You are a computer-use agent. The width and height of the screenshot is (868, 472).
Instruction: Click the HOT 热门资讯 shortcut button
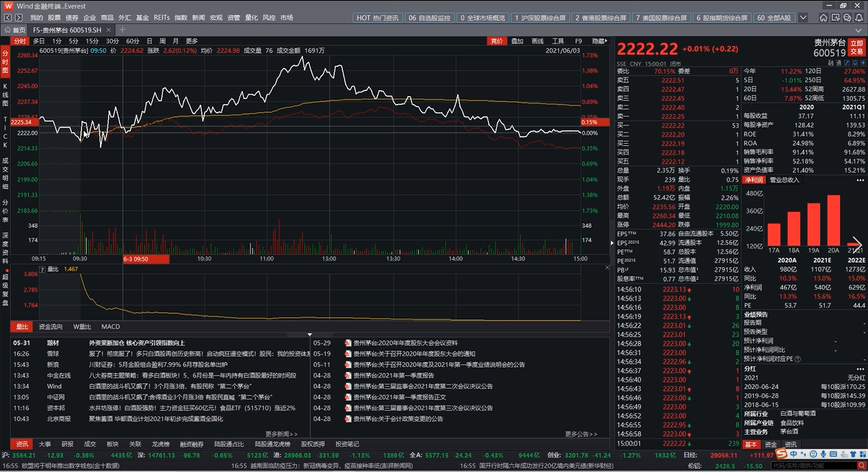click(x=376, y=17)
